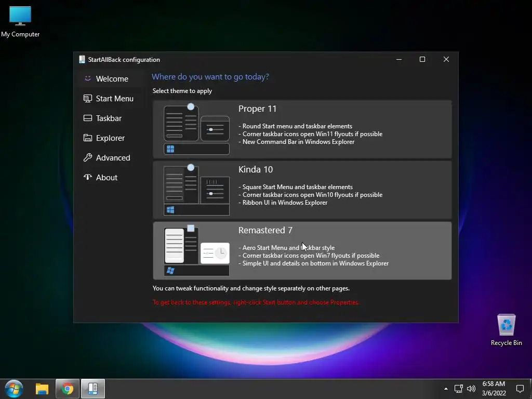Click the Advanced wrench icon
The width and height of the screenshot is (532, 399).
click(x=87, y=157)
